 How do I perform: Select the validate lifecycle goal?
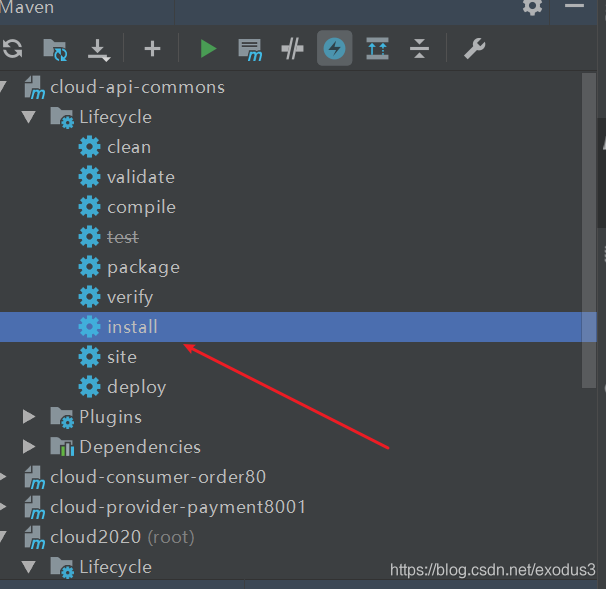click(141, 177)
